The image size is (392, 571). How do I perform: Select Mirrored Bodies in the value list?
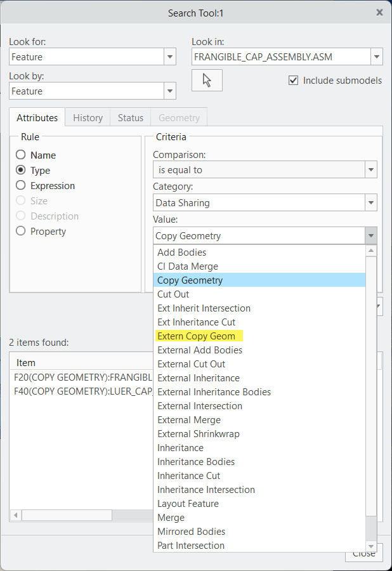coord(191,531)
